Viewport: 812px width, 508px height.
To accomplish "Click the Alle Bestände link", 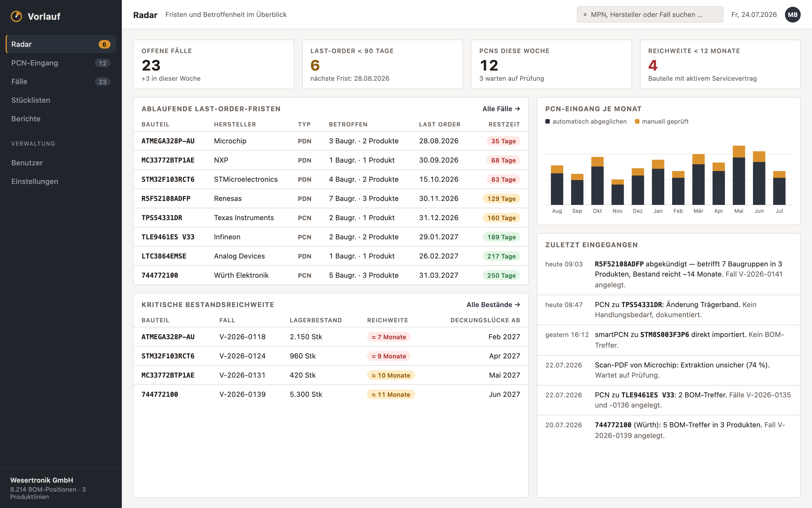I will [493, 305].
